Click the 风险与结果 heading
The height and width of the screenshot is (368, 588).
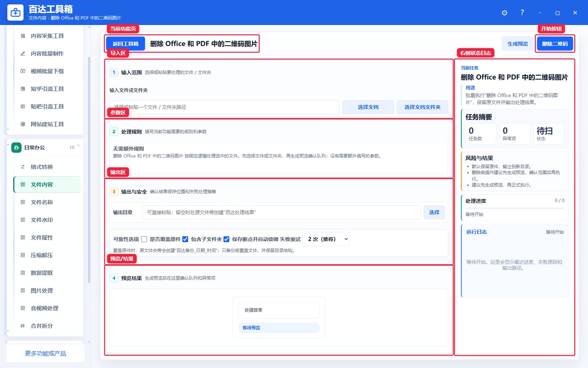tap(479, 158)
